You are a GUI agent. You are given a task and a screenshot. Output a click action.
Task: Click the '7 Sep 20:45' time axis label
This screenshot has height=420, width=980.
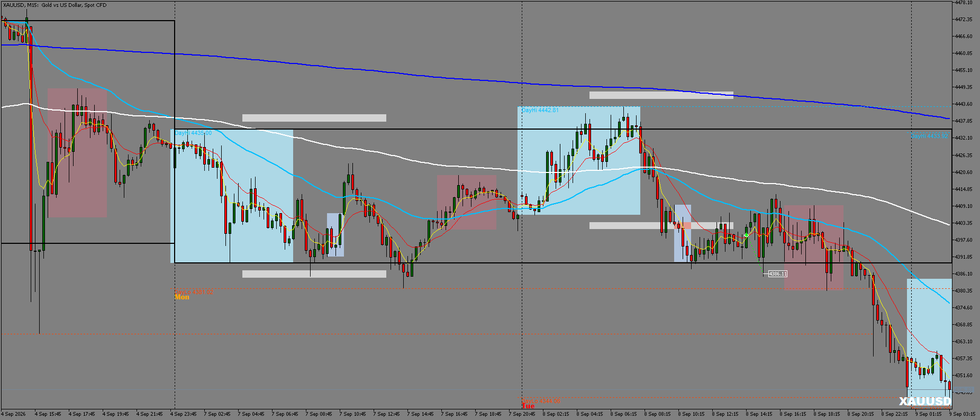[x=522, y=414]
